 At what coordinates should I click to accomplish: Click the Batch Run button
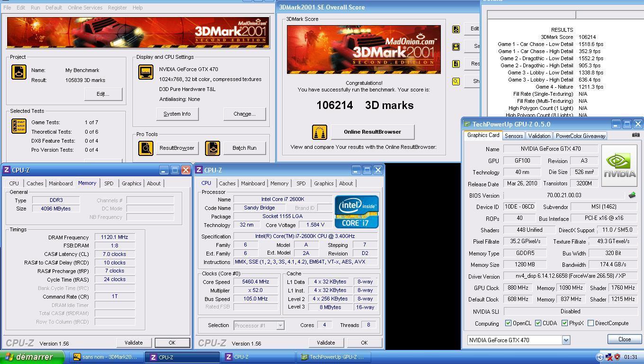pyautogui.click(x=244, y=148)
